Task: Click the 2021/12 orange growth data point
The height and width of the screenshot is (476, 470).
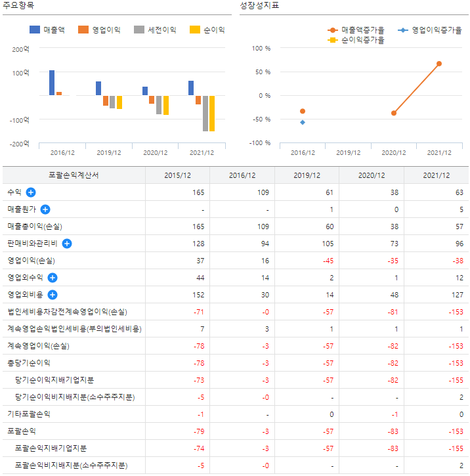Action: 439,64
